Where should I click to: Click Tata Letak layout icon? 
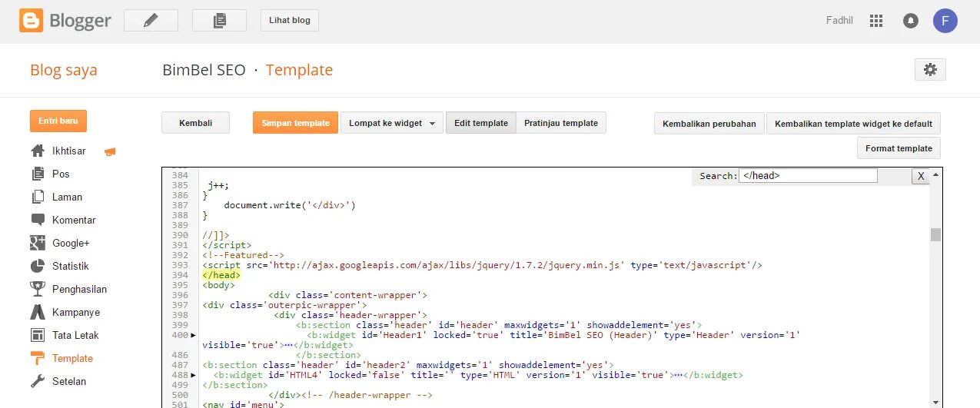[37, 335]
